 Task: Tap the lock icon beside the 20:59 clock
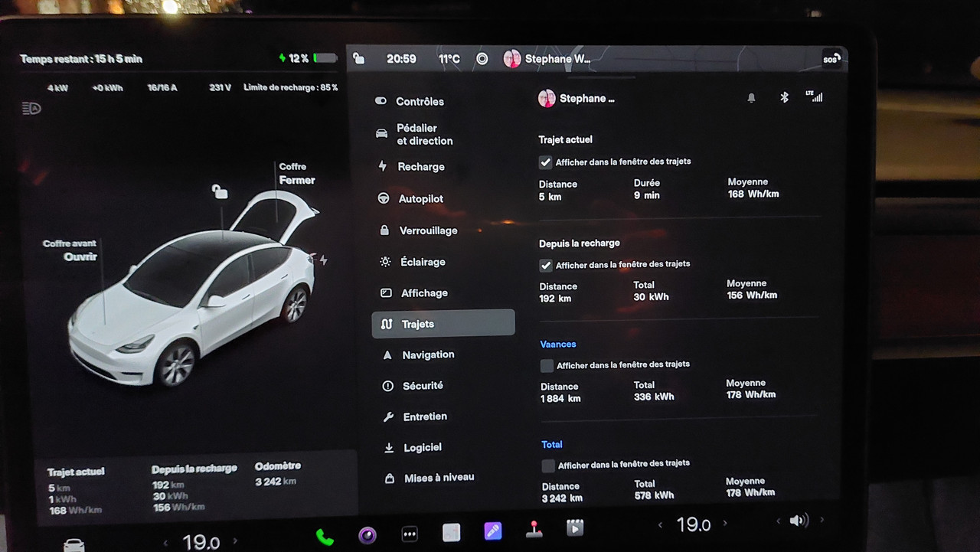(359, 59)
